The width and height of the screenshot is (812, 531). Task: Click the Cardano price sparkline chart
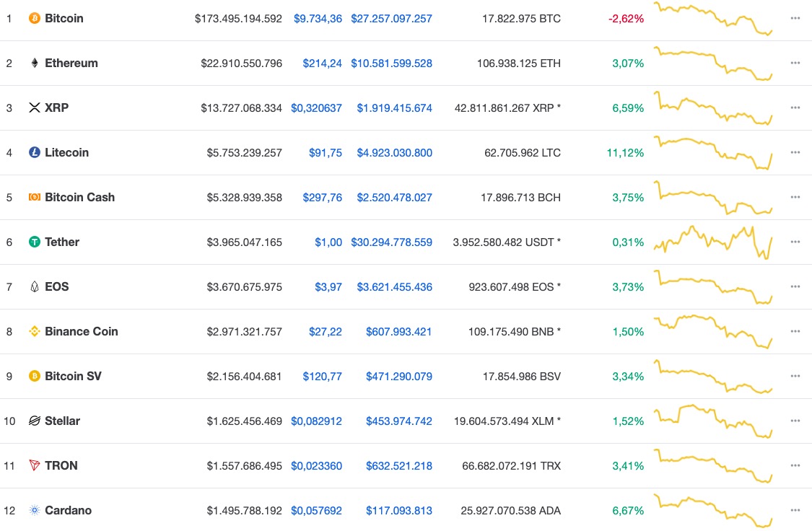click(713, 510)
